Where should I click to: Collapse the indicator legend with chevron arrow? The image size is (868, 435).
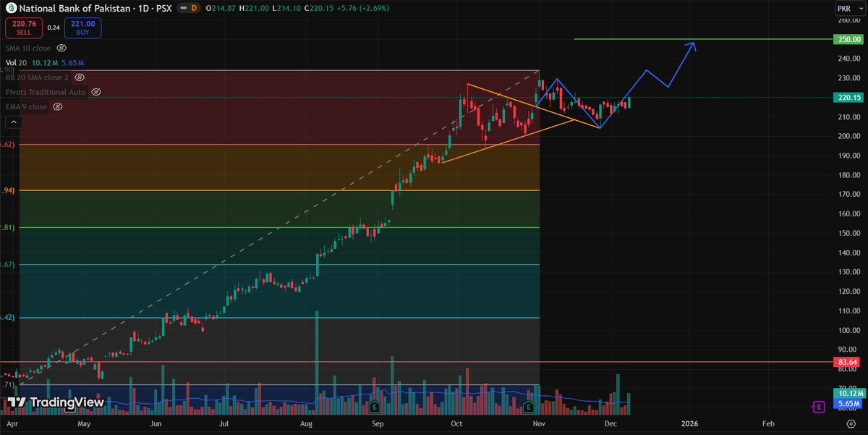(13, 123)
